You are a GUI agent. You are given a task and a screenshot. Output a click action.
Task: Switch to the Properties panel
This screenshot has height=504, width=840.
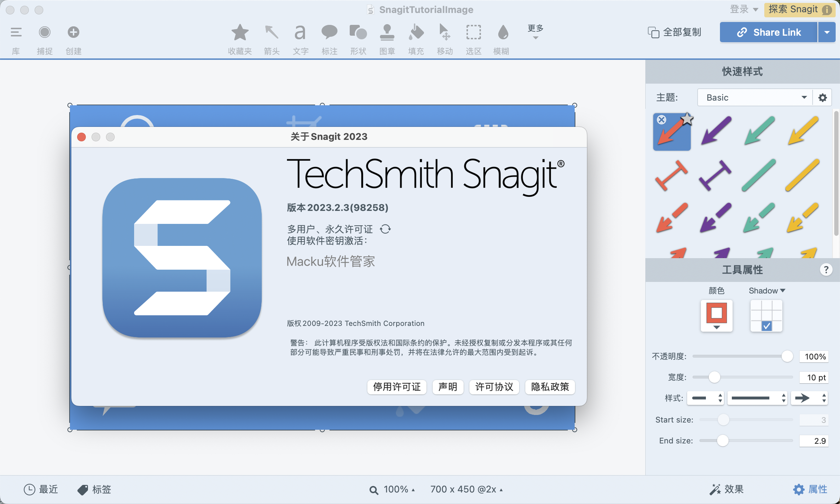pos(810,489)
